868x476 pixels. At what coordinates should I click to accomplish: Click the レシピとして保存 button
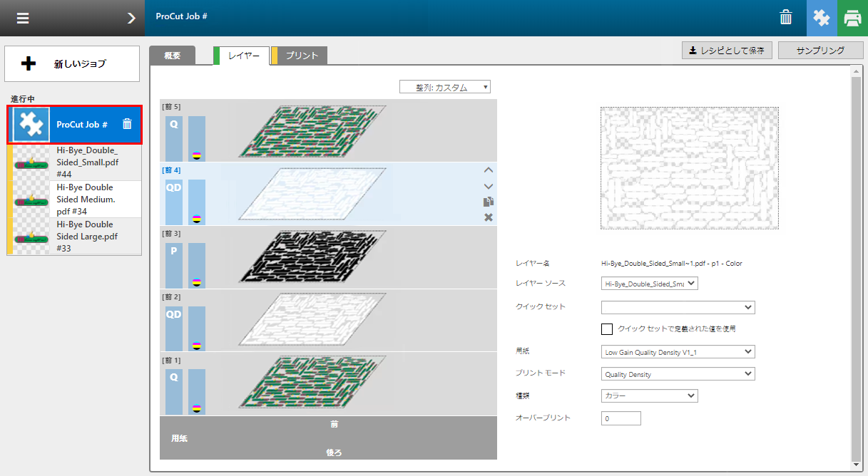click(727, 51)
